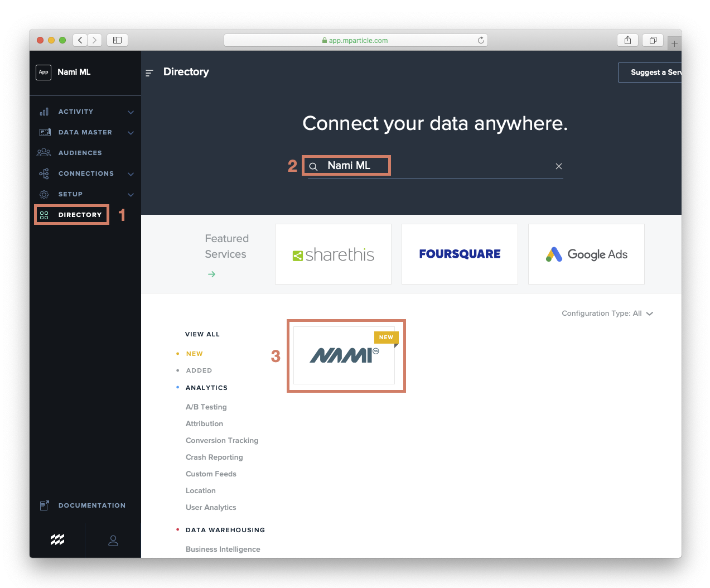Image resolution: width=710 pixels, height=588 pixels.
Task: Expand the Data Master chevron
Action: (131, 133)
